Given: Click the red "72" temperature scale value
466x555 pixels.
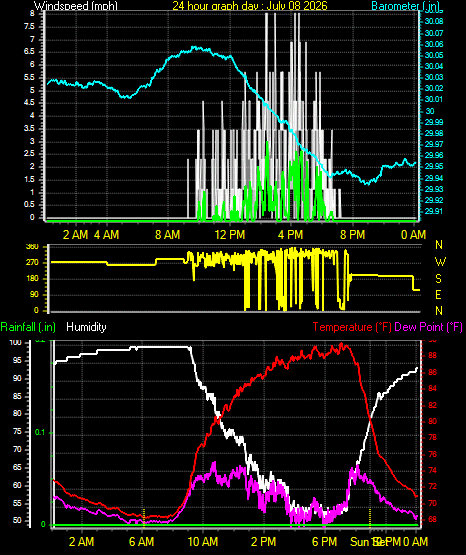Looking at the screenshot, I should (x=433, y=487).
